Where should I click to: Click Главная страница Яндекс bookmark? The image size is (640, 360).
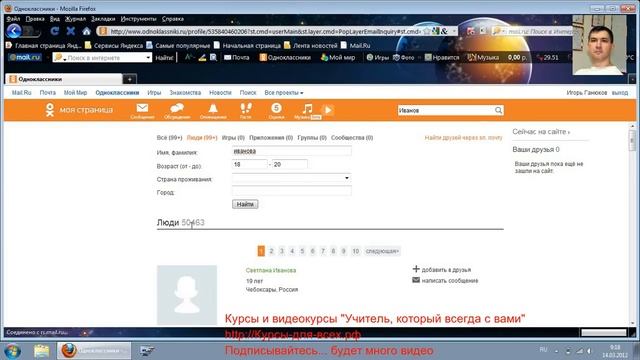click(44, 45)
